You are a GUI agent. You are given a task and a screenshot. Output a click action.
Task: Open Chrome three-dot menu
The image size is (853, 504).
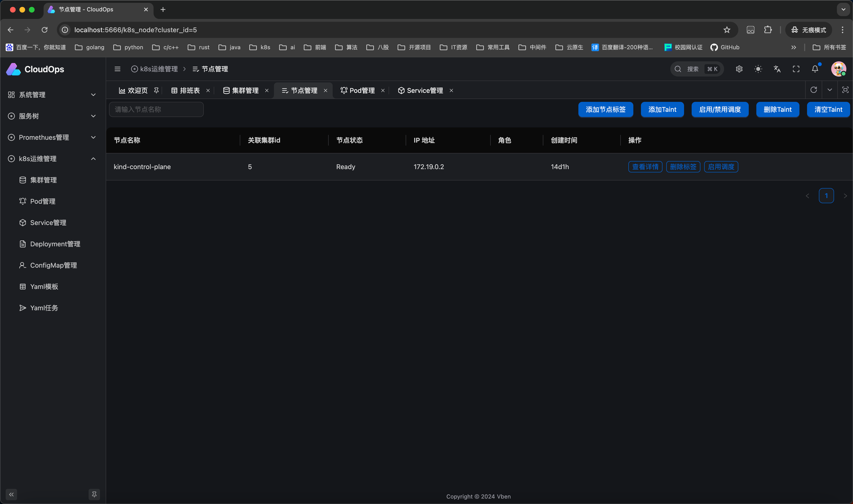843,30
